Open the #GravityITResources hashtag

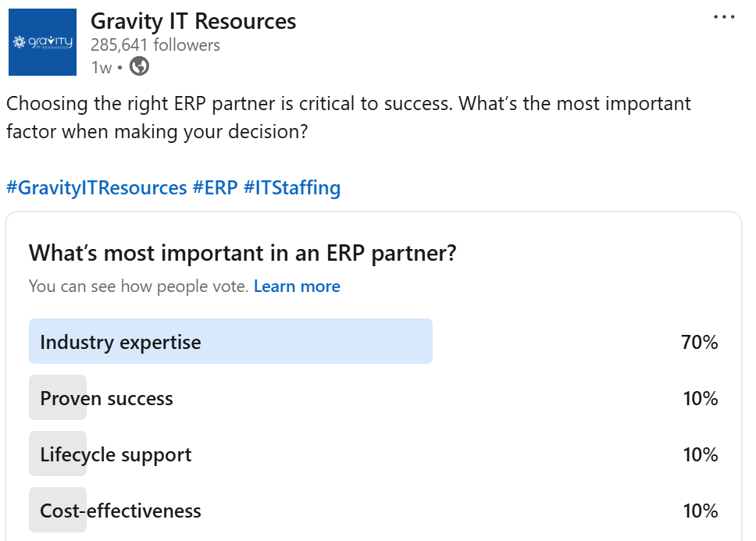[x=96, y=188]
